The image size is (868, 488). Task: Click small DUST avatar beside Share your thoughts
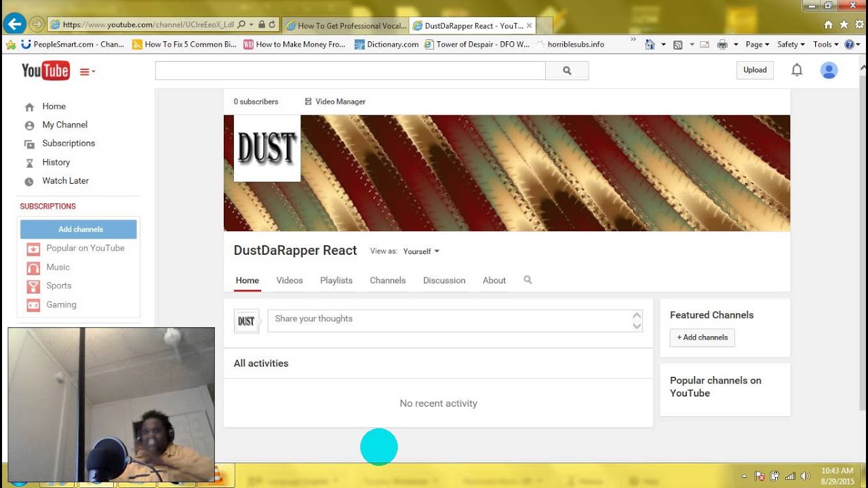pyautogui.click(x=246, y=321)
